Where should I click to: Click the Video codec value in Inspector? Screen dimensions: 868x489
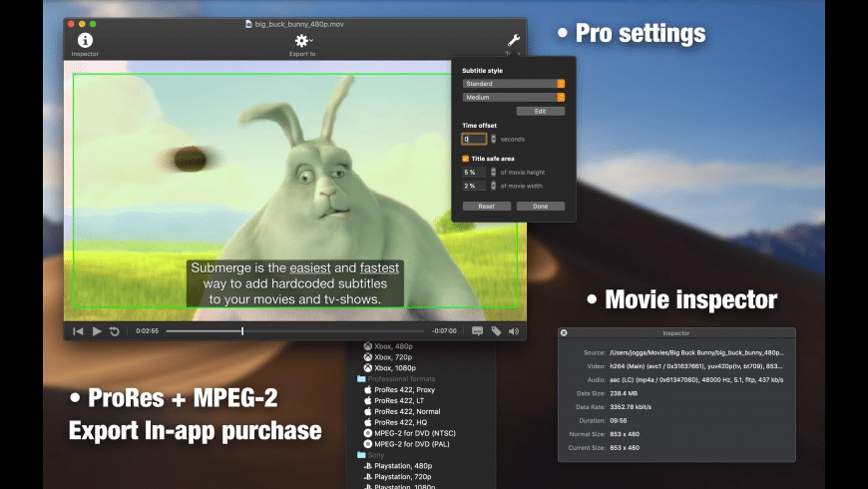click(x=695, y=366)
